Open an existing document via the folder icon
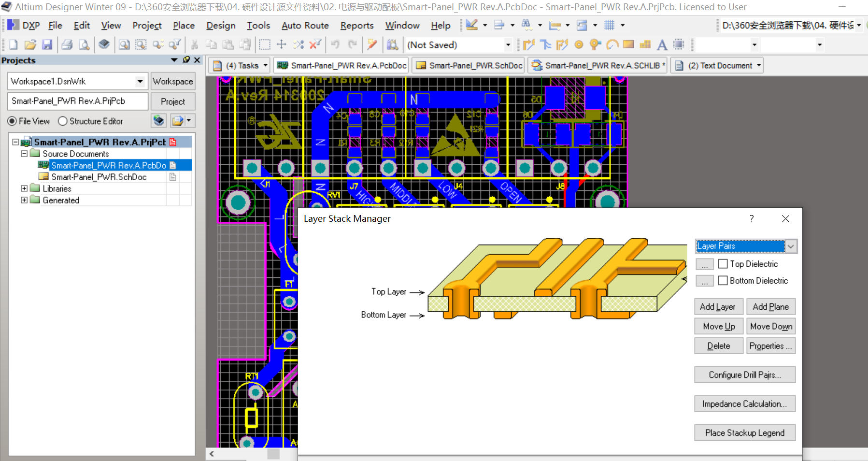The image size is (868, 461). coord(30,45)
